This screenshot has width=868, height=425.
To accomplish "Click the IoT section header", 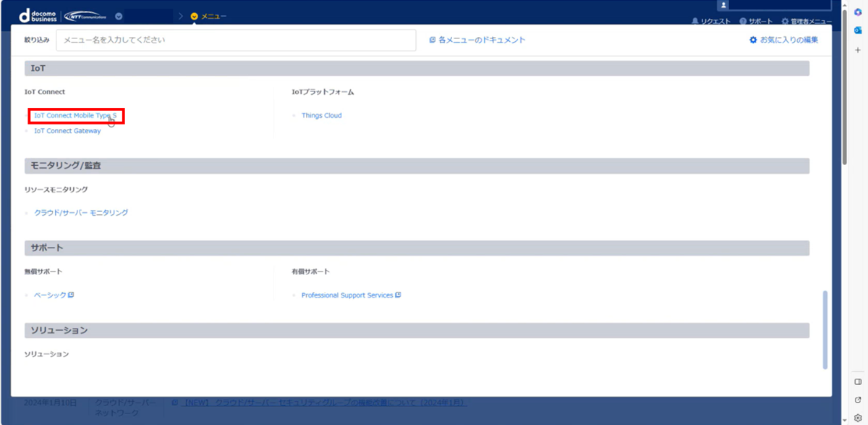I will [417, 68].
